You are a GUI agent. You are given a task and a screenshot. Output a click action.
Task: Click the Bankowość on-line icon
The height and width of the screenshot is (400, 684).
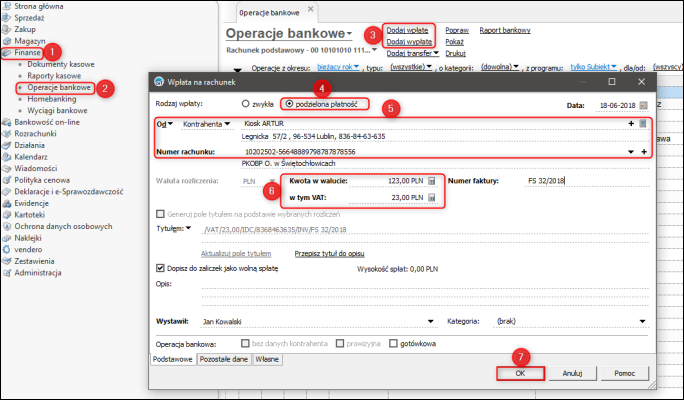pyautogui.click(x=7, y=122)
